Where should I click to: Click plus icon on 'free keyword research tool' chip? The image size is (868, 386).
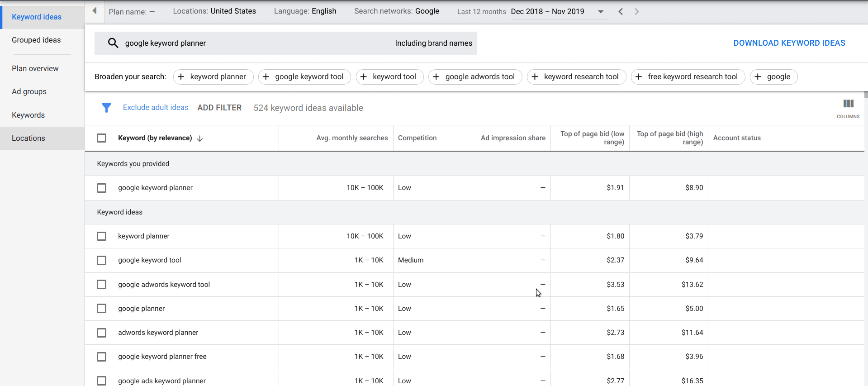[x=639, y=77]
